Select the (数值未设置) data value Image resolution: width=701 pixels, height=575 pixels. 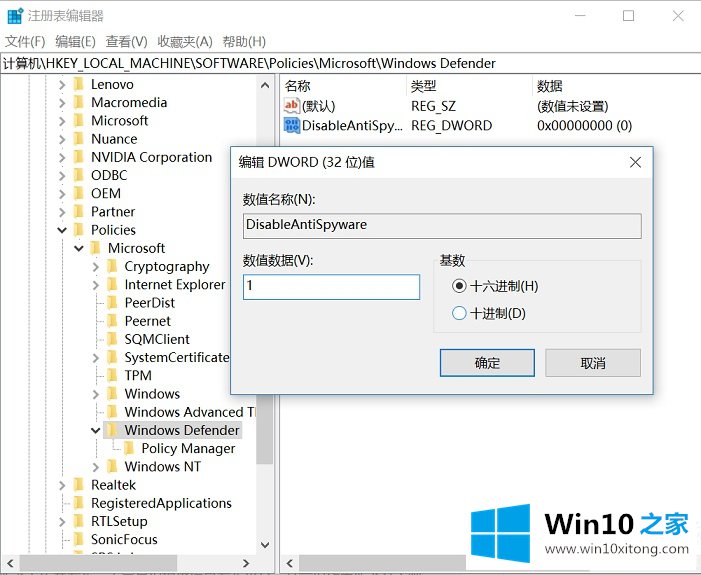(573, 106)
